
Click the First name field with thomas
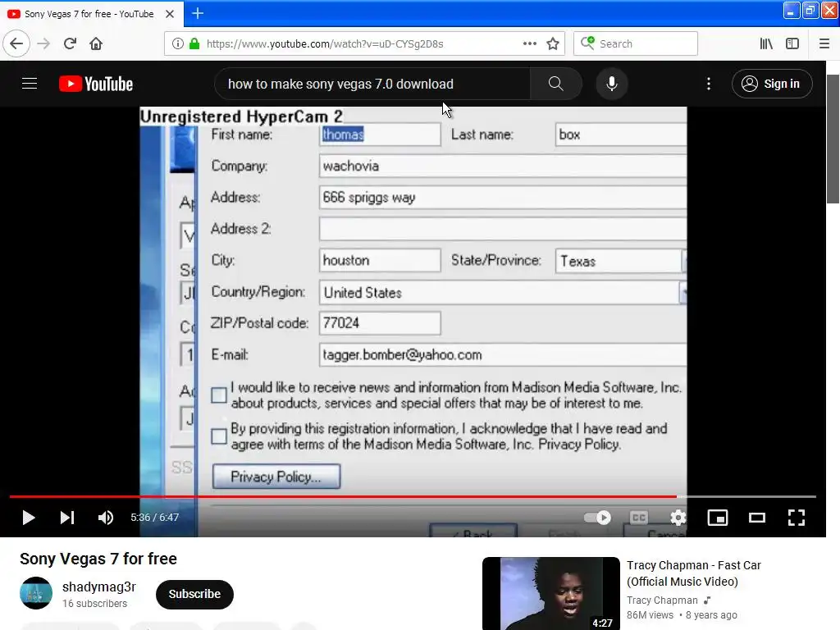tap(380, 135)
